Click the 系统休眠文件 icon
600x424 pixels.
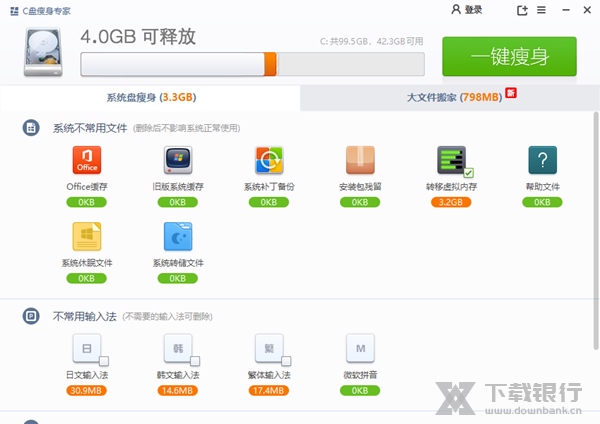[87, 236]
